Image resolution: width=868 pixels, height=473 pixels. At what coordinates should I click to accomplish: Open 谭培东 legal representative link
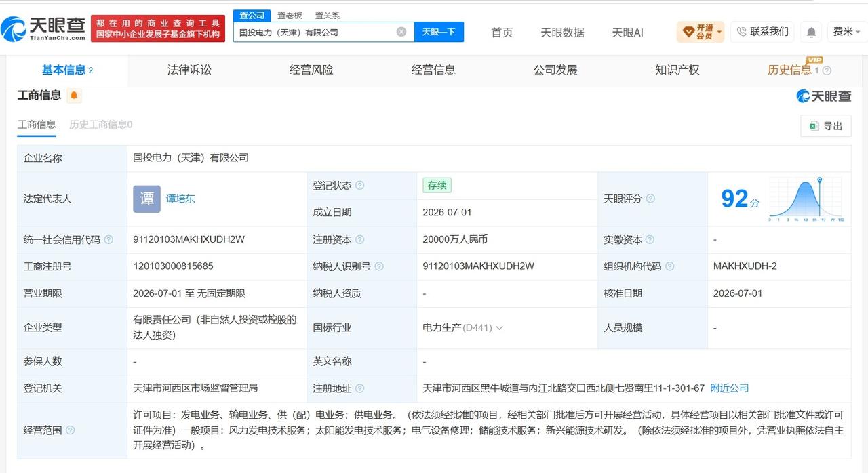180,199
